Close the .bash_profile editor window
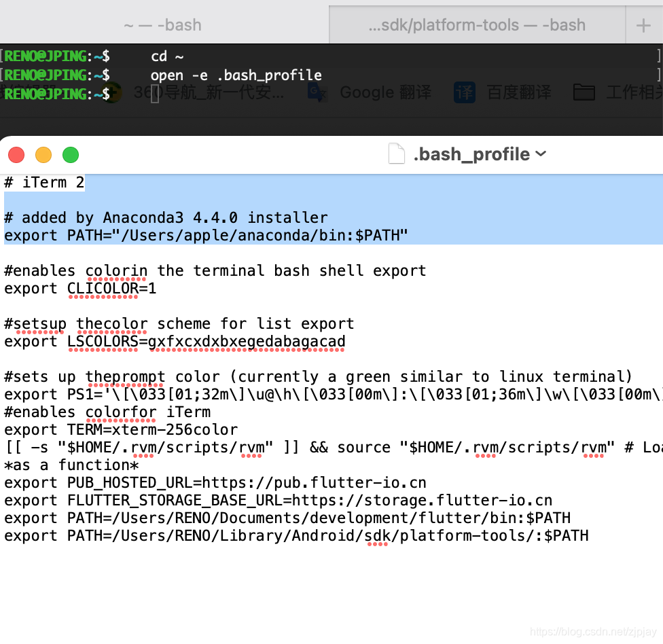The width and height of the screenshot is (663, 644). point(16,155)
